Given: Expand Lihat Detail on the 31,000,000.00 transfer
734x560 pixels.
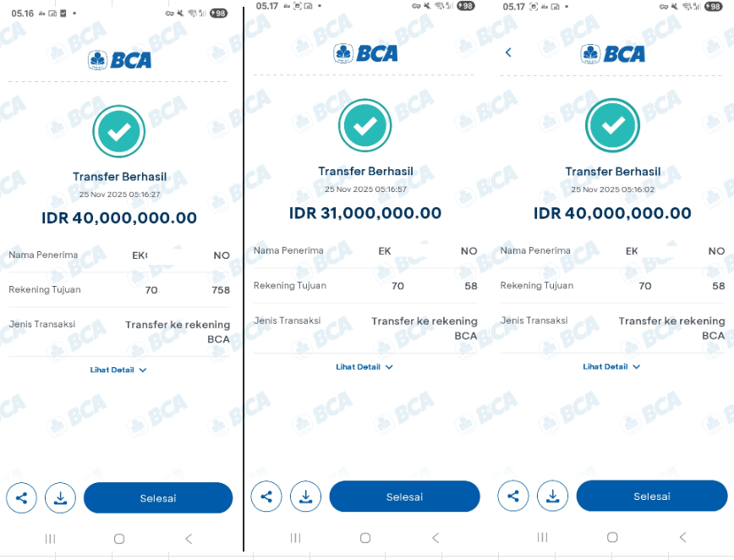Looking at the screenshot, I should coord(364,366).
